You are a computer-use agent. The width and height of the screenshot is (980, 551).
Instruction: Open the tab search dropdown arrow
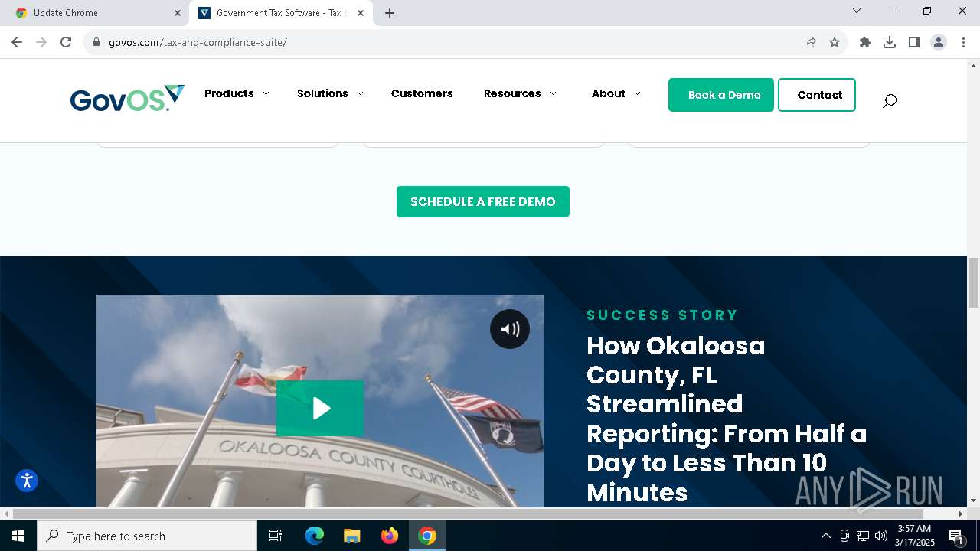tap(857, 11)
